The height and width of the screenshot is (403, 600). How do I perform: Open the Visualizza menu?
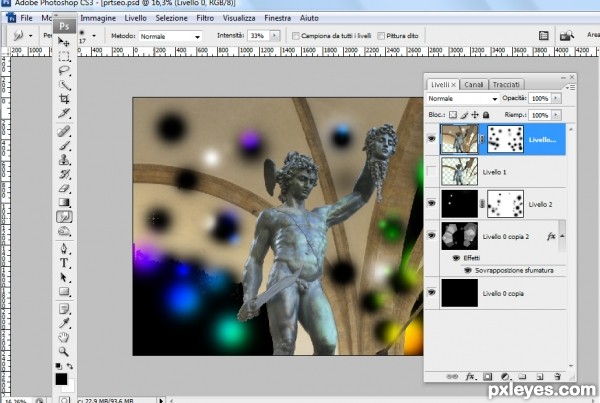[x=239, y=18]
